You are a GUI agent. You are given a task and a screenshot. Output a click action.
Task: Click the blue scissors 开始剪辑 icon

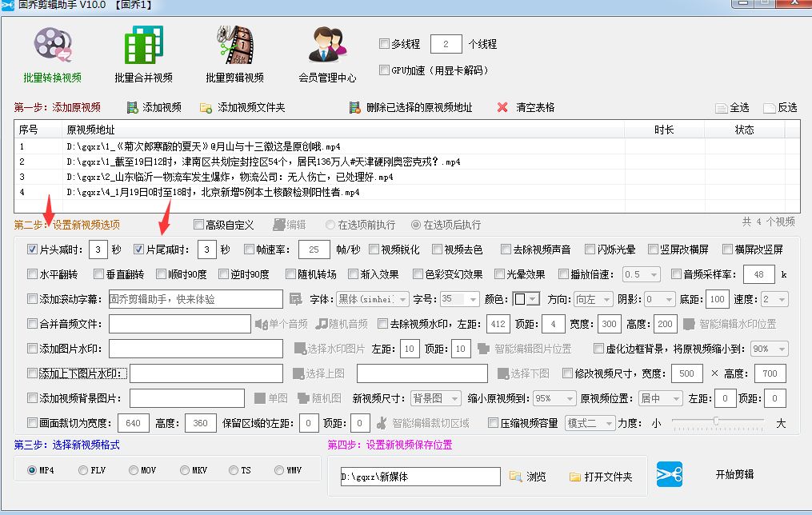click(x=670, y=474)
